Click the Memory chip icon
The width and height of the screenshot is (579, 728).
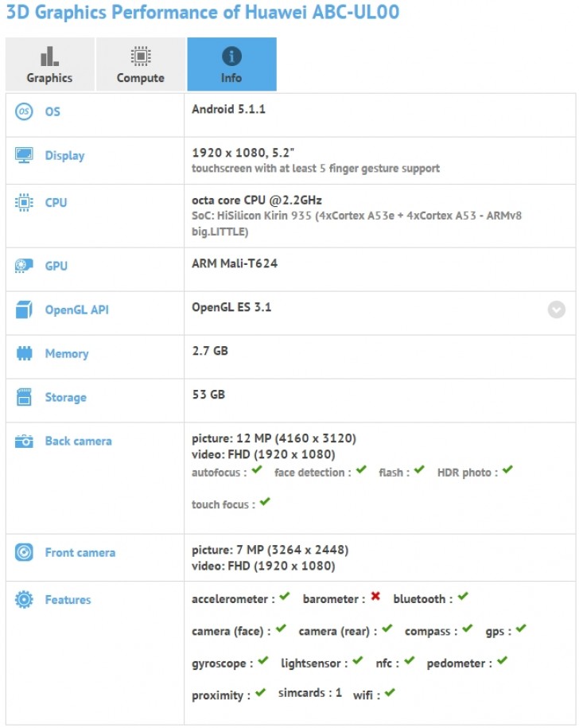24,353
